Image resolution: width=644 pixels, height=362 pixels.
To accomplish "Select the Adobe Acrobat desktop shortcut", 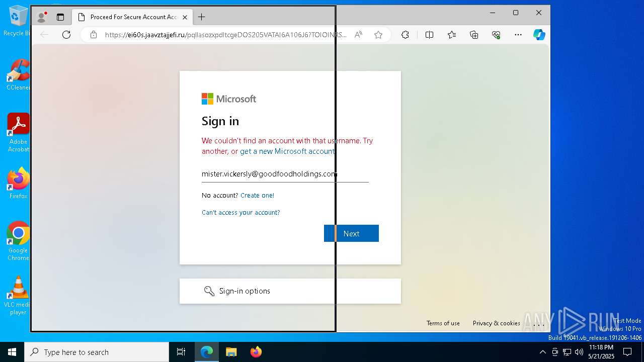I will tap(18, 133).
